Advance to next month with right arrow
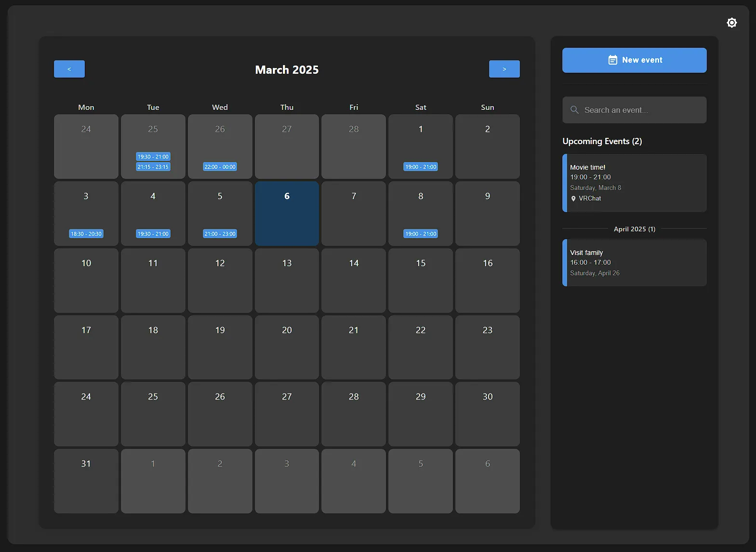 [504, 69]
